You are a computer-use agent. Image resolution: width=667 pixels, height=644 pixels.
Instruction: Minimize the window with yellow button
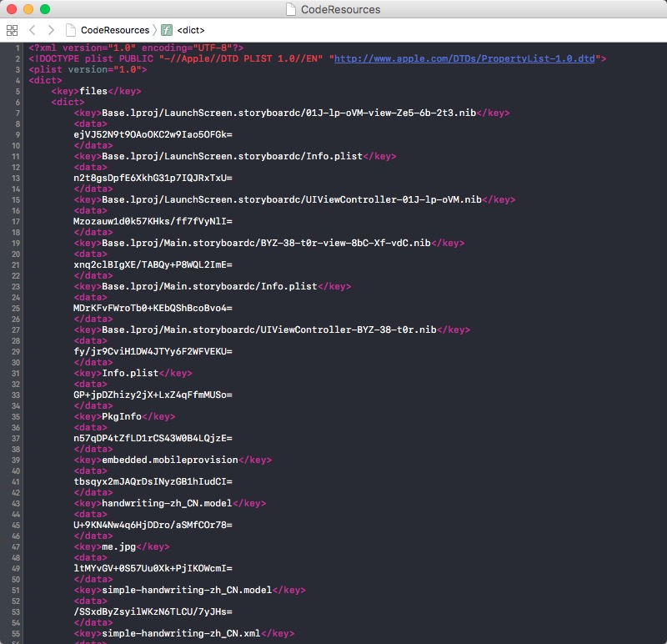(28, 10)
